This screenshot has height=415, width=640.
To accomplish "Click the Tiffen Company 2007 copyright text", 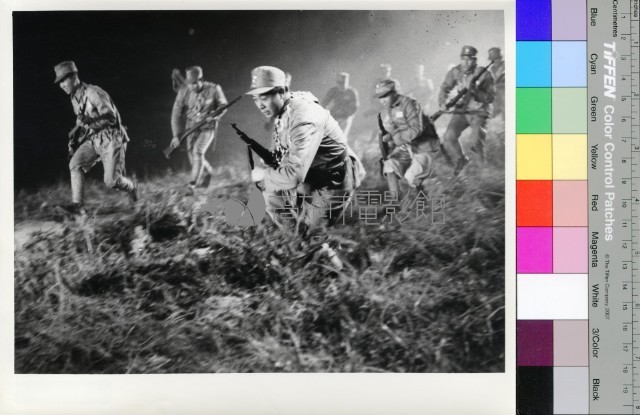I will (607, 286).
